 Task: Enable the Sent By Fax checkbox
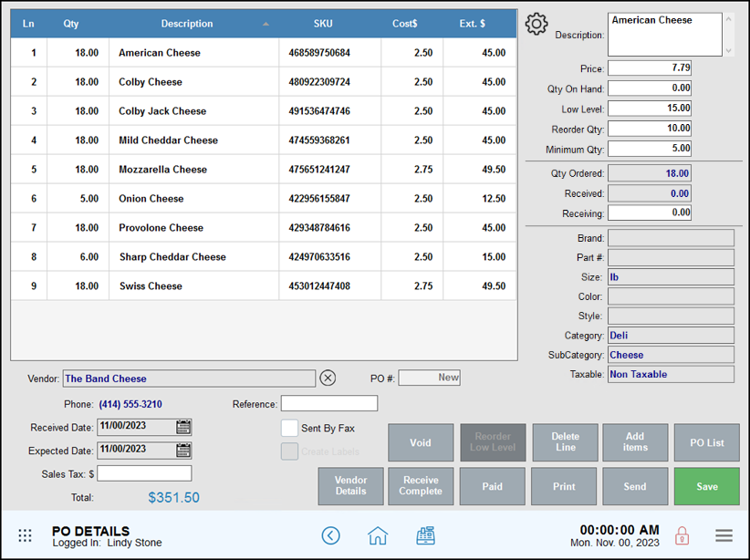click(x=288, y=427)
